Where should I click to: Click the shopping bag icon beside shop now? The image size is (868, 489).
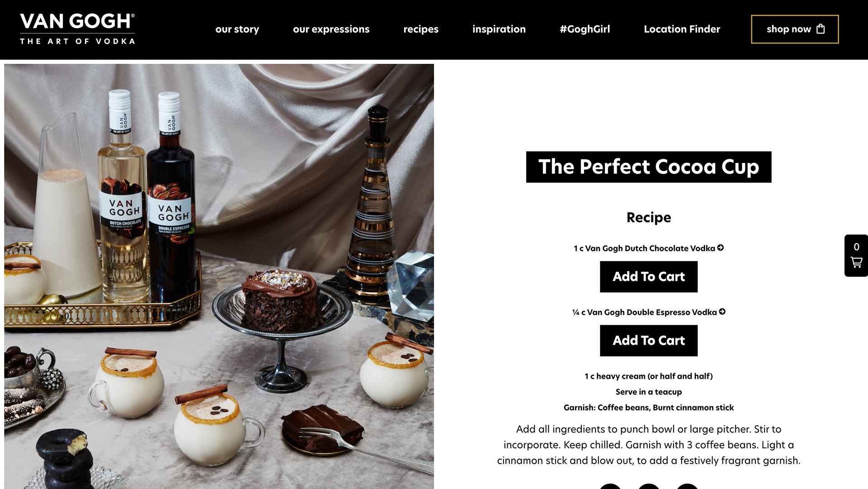[821, 29]
